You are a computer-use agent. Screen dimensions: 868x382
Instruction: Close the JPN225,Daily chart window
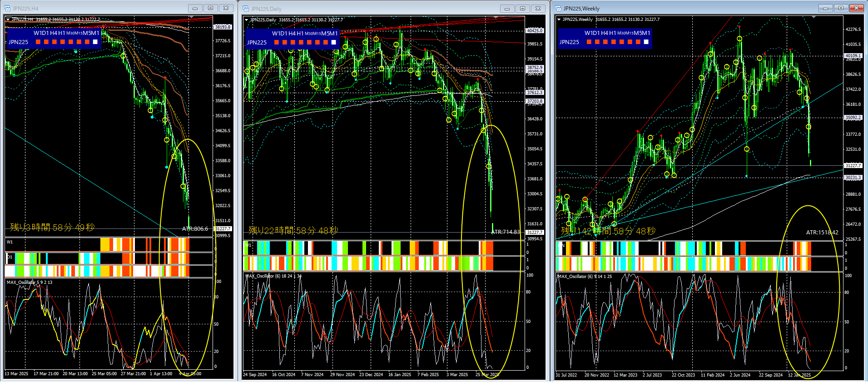pos(538,9)
